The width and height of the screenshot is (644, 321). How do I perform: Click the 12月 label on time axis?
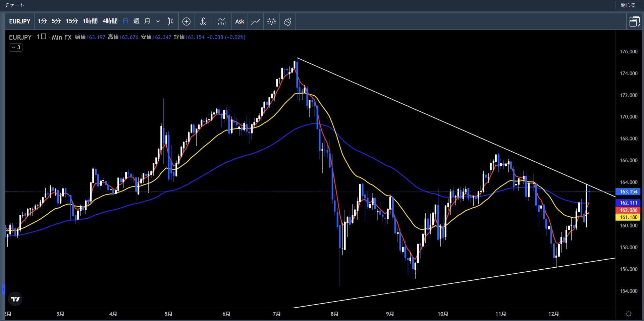coord(553,314)
